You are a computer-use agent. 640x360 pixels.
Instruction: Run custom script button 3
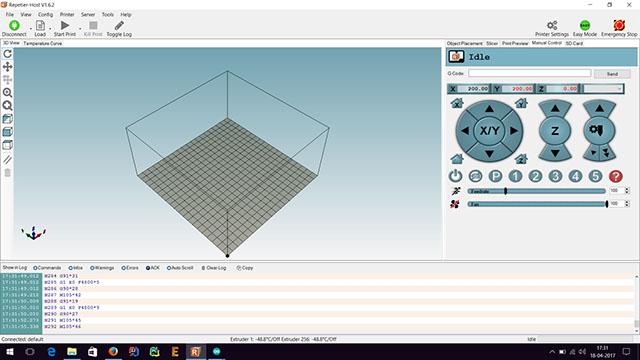pos(555,176)
